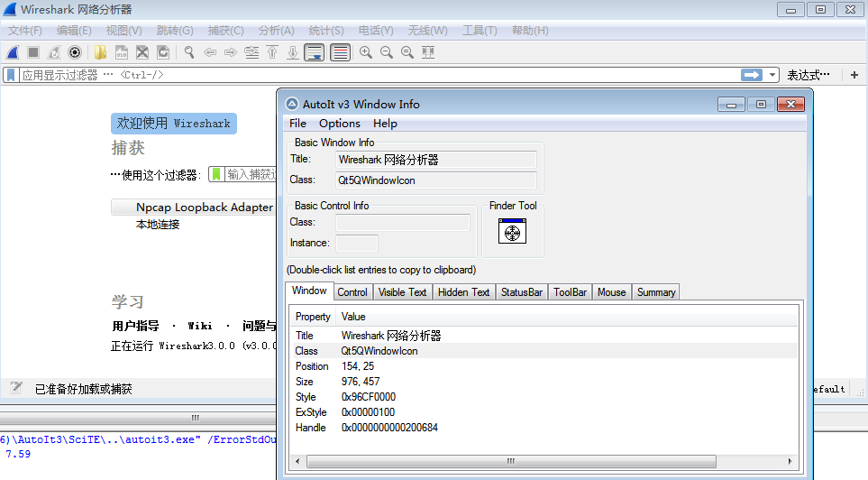Click the stop capture square icon
Image resolution: width=868 pixels, height=480 pixels.
(33, 52)
